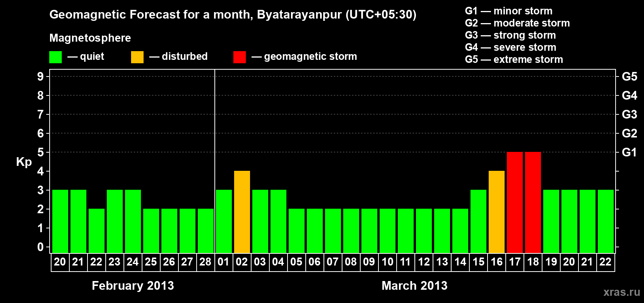This screenshot has width=644, height=303.
Task: Click the '— quiet' legend label
Action: click(x=86, y=56)
